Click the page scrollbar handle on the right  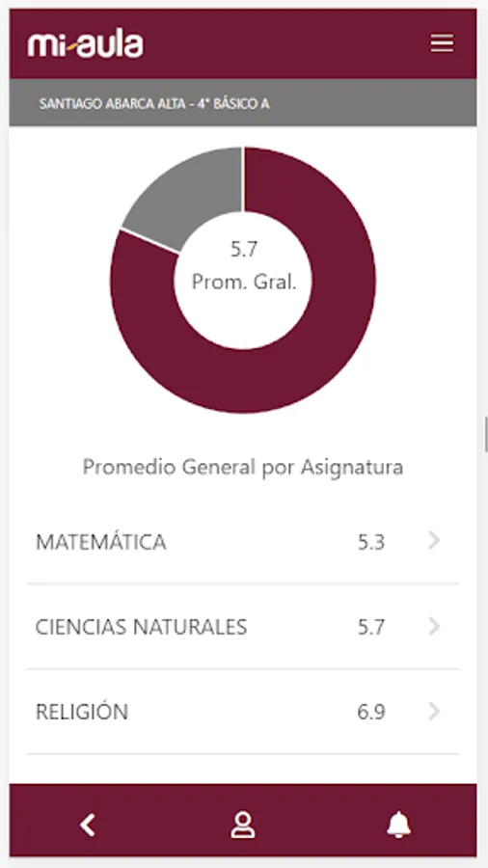point(485,435)
